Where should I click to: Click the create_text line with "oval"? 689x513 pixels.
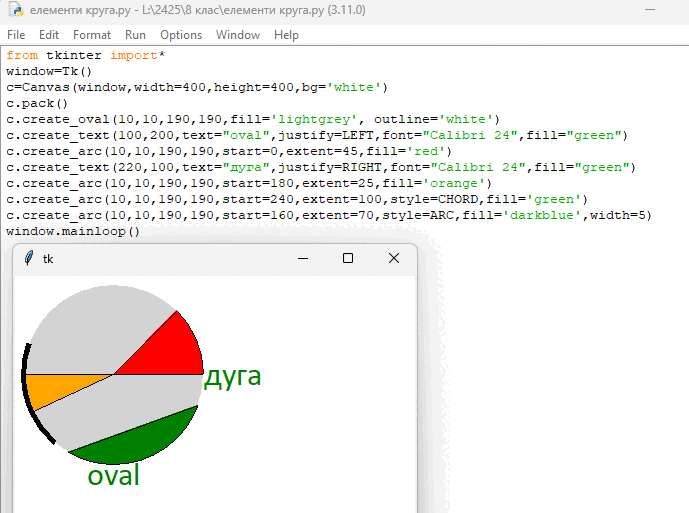pyautogui.click(x=317, y=135)
